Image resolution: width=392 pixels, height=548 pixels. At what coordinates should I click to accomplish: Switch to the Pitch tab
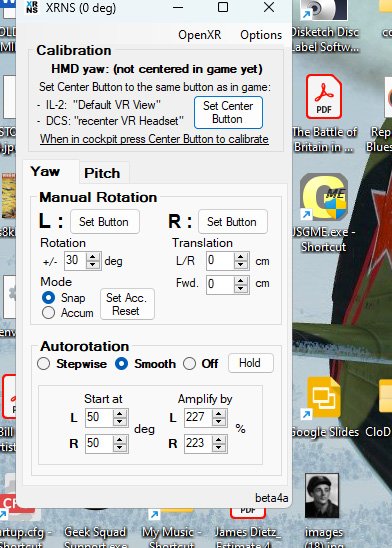(102, 173)
